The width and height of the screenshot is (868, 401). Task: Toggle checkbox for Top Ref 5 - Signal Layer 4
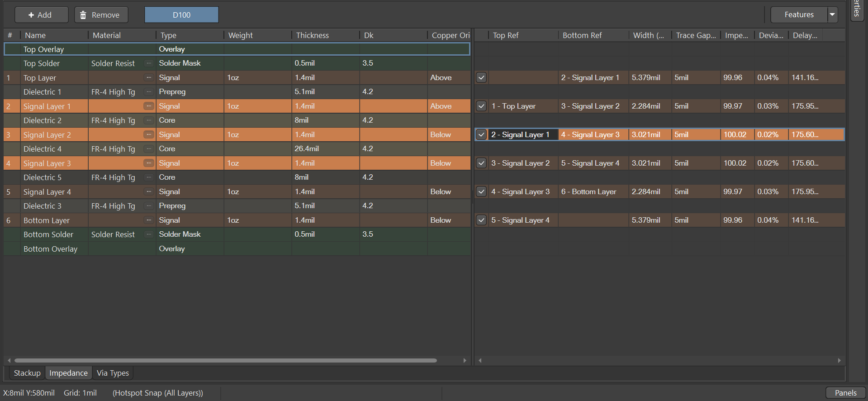click(x=481, y=220)
